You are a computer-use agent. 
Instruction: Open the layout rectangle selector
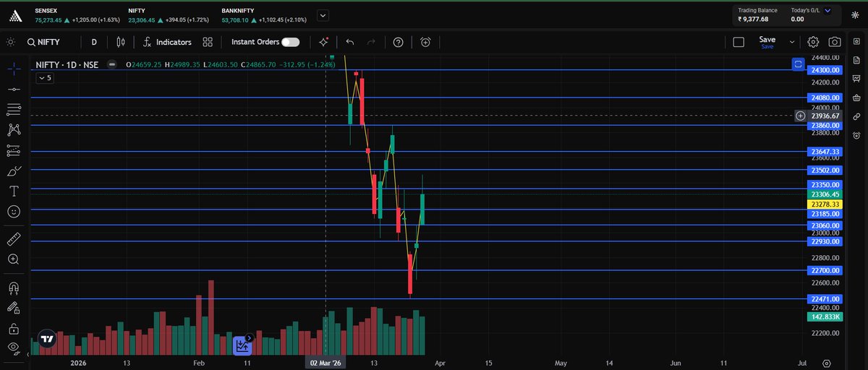[739, 42]
